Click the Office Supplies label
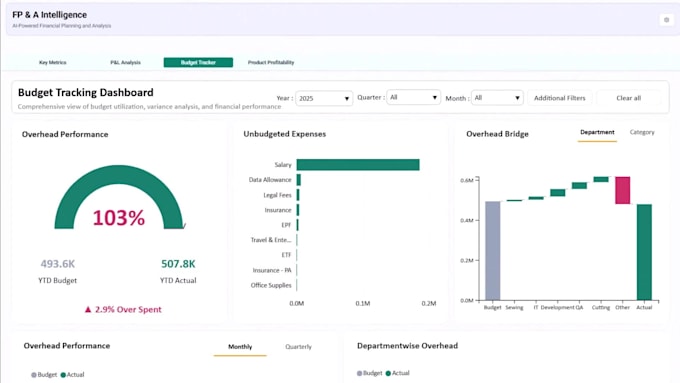The width and height of the screenshot is (680, 383). [x=271, y=285]
